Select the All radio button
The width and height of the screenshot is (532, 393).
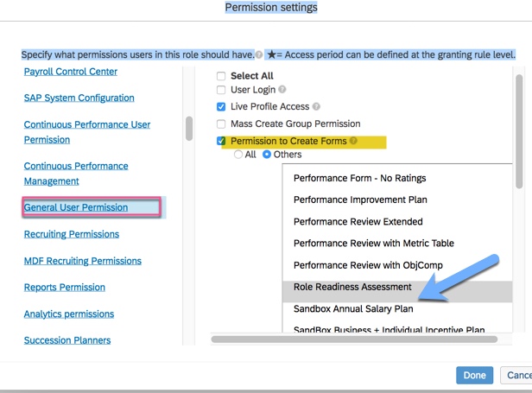click(x=239, y=155)
